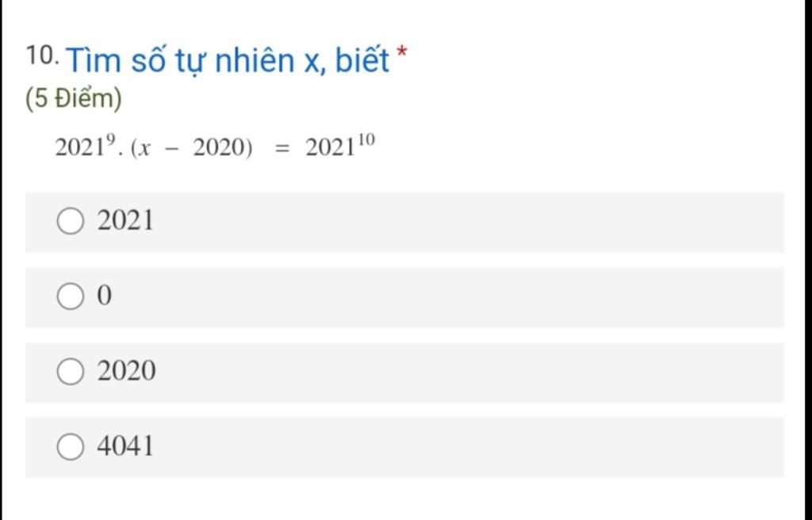Image resolution: width=812 pixels, height=520 pixels.
Task: Click the (x − 2020) term in equation
Action: click(x=192, y=149)
